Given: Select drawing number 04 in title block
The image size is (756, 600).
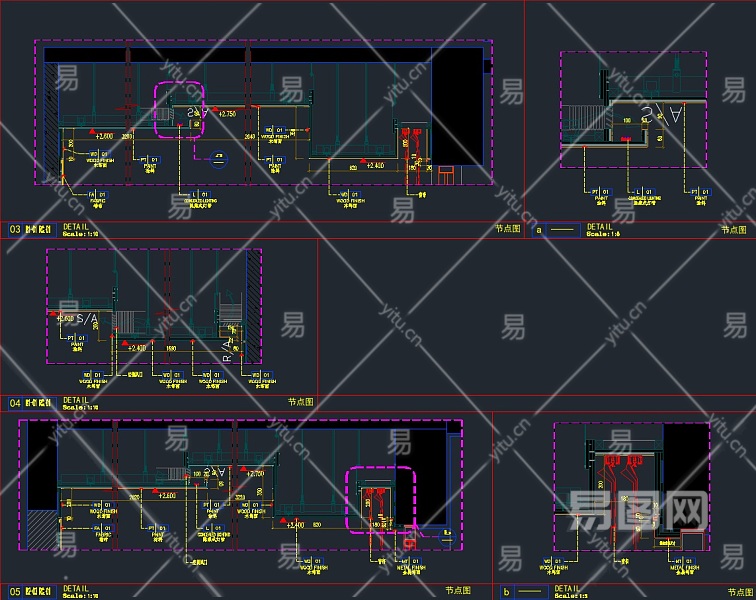Looking at the screenshot, I should pos(15,403).
